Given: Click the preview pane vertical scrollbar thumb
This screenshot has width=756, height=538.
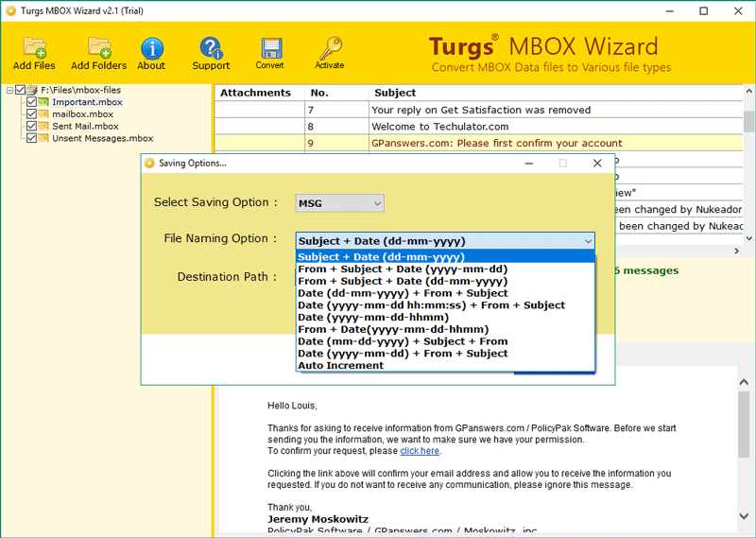Looking at the screenshot, I should pos(744,424).
